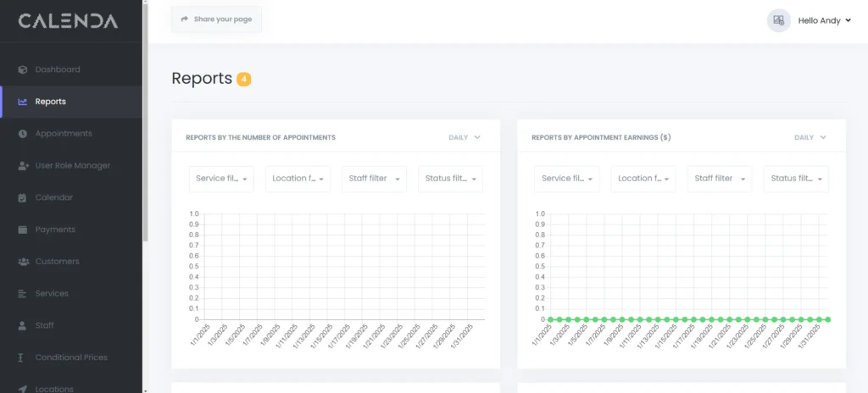The width and height of the screenshot is (868, 393).
Task: Open the Services menu item
Action: [51, 294]
